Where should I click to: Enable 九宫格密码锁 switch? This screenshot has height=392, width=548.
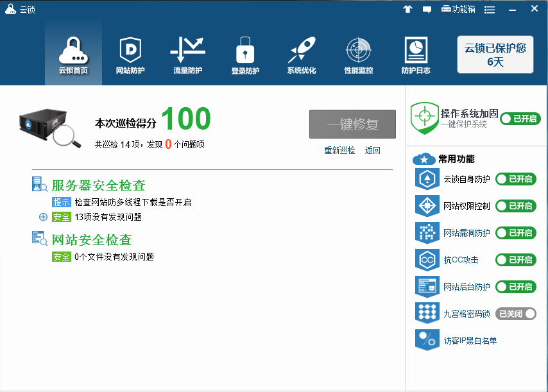coord(516,314)
